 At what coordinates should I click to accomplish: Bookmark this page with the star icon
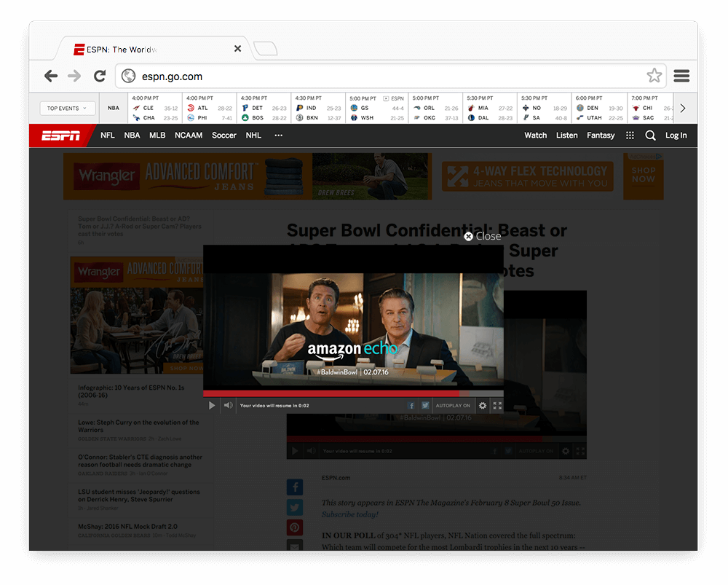pyautogui.click(x=654, y=75)
